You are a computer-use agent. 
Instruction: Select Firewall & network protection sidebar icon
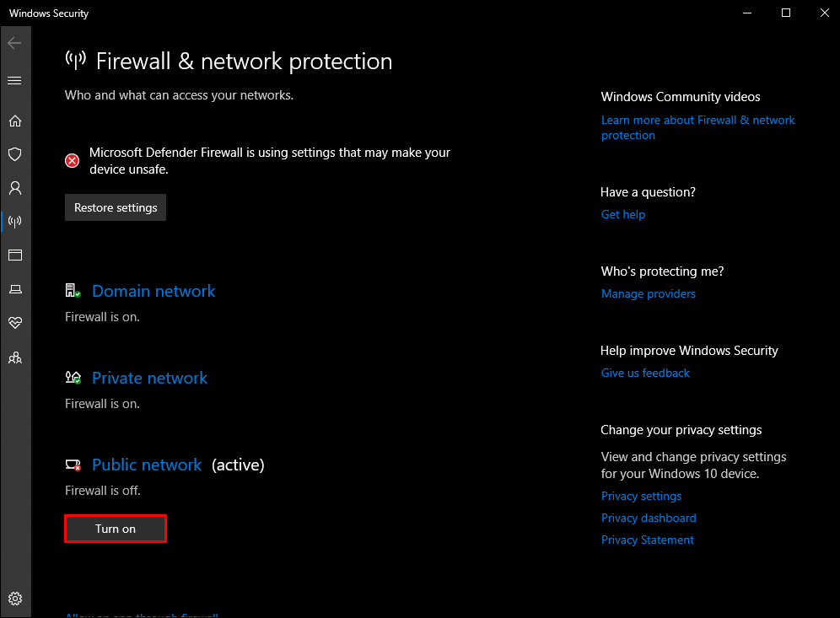tap(15, 221)
